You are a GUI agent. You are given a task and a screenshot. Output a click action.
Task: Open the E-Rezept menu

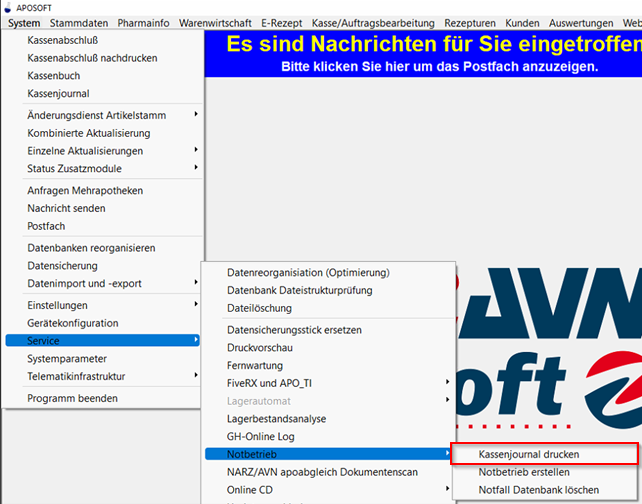coord(282,23)
